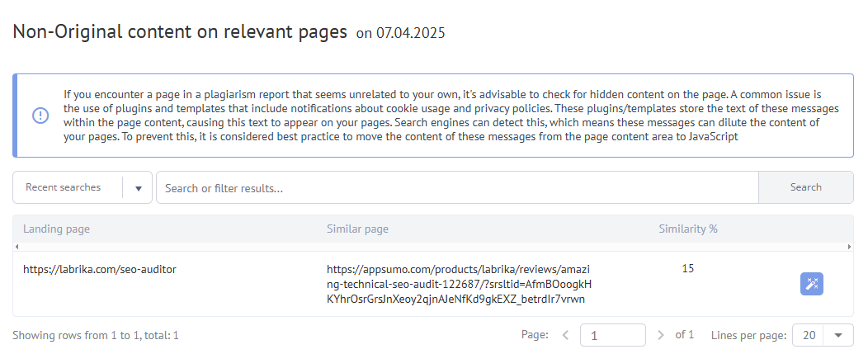Screen dimensions: 868x354
Task: Go to the previous page arrow
Action: click(565, 335)
